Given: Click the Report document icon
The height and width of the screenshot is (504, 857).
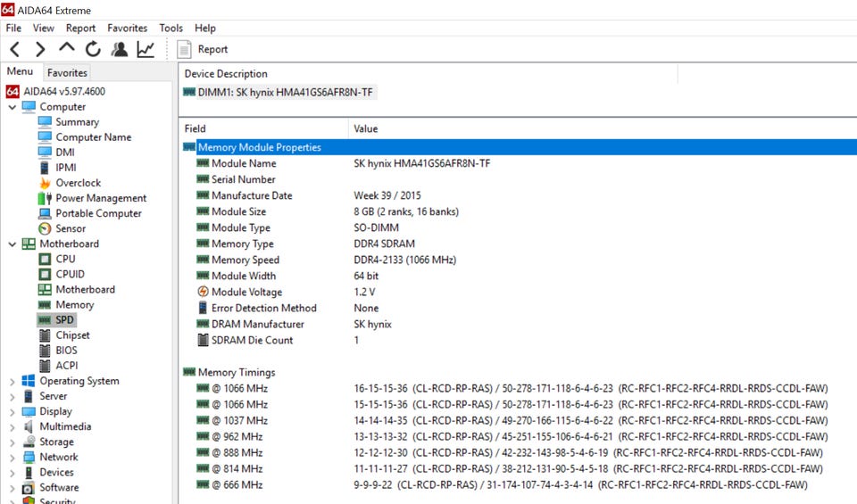Looking at the screenshot, I should (184, 49).
